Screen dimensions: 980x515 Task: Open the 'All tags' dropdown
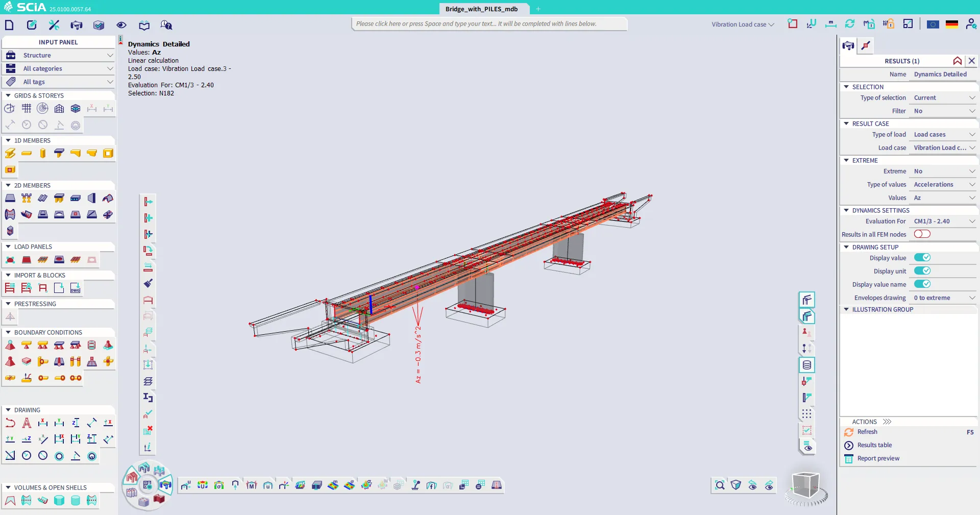click(x=59, y=82)
